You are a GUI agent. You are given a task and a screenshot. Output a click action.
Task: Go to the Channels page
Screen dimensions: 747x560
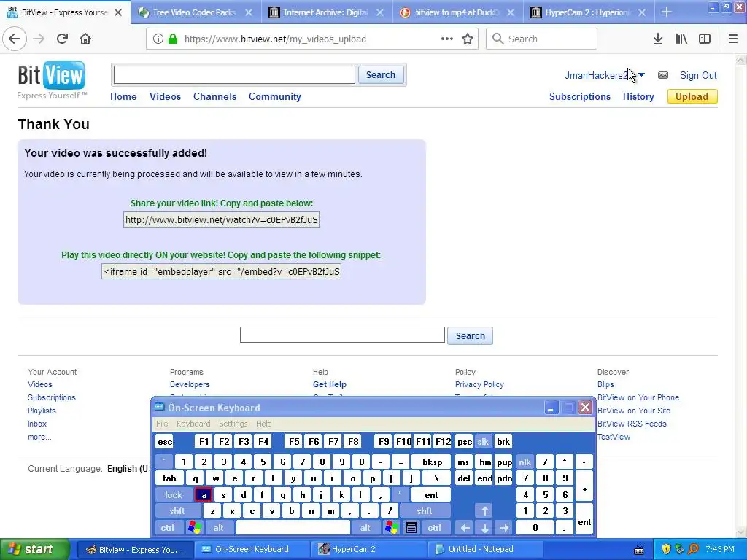coord(215,97)
